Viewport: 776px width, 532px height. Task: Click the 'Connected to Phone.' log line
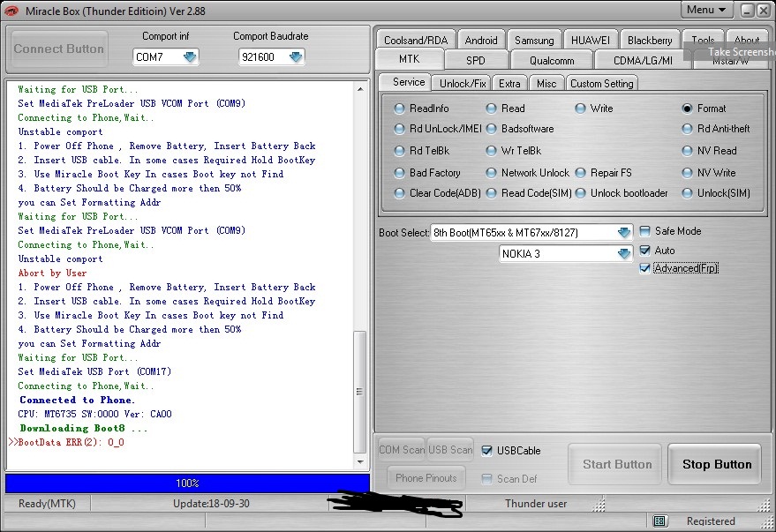coord(77,400)
